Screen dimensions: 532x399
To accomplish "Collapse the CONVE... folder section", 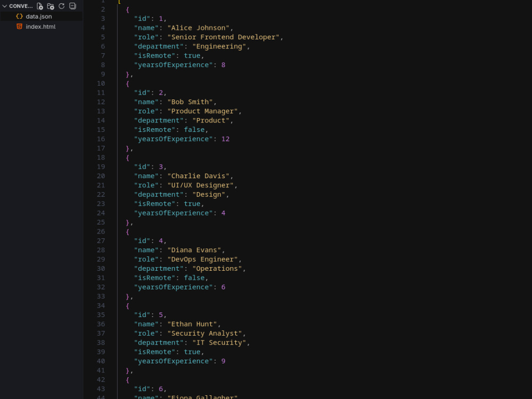I will point(18,6).
